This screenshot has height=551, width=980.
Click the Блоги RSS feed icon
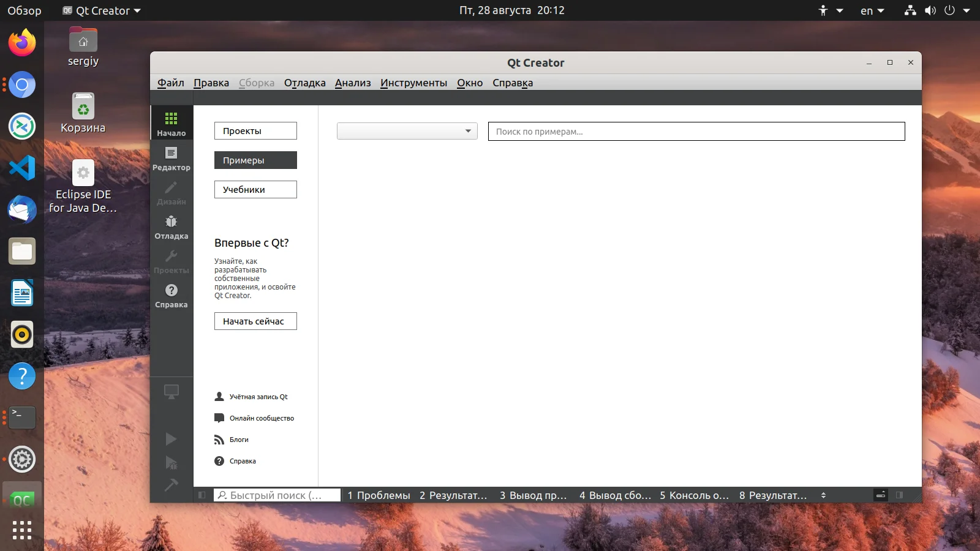tap(219, 440)
